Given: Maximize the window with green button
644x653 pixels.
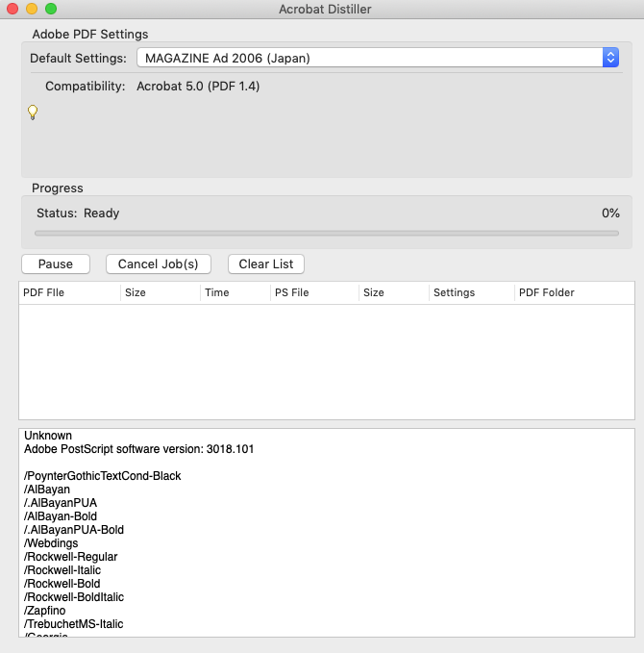Looking at the screenshot, I should pos(51,9).
